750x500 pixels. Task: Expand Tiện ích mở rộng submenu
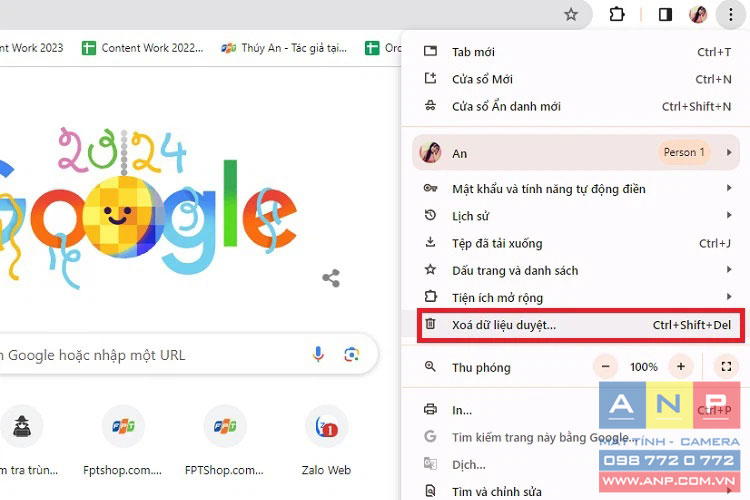577,298
